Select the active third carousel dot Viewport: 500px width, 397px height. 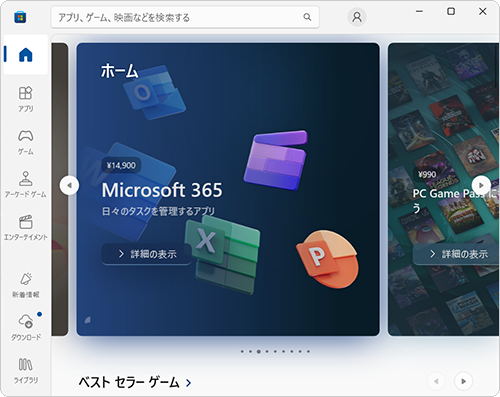coord(259,351)
